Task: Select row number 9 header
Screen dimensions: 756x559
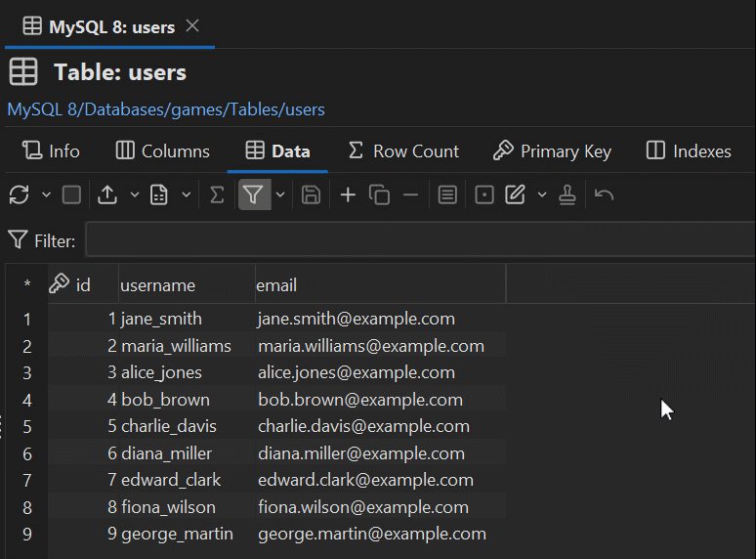Action: [27, 534]
